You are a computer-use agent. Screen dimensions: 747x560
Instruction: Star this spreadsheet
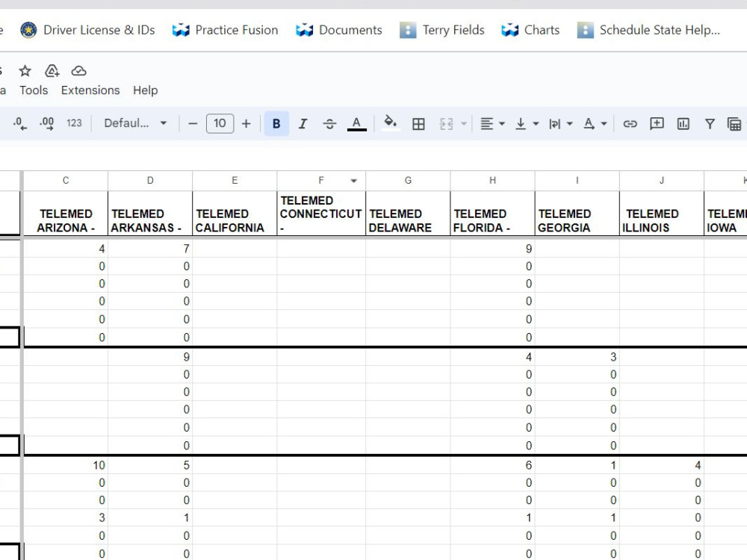[25, 71]
